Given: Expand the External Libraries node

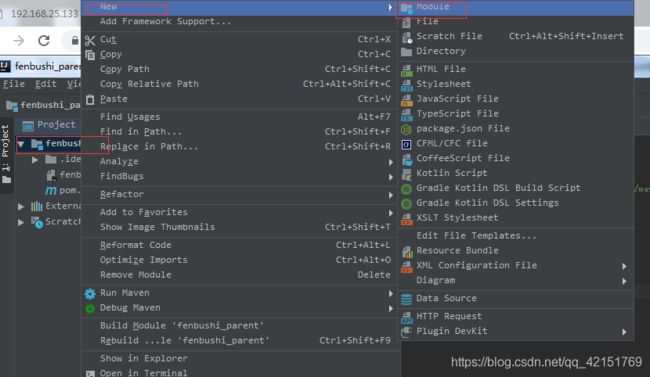Looking at the screenshot, I should coord(21,206).
